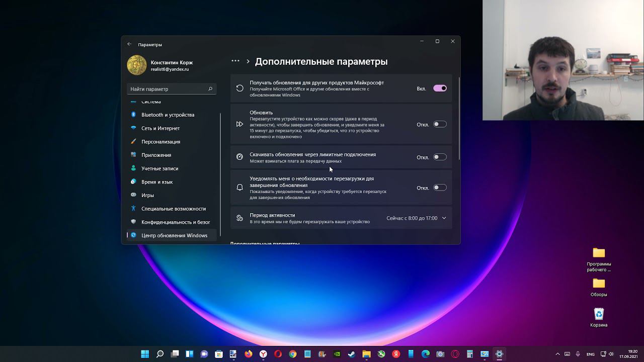This screenshot has height=362, width=644.
Task: Click Константин Корж profile avatar
Action: click(x=137, y=65)
